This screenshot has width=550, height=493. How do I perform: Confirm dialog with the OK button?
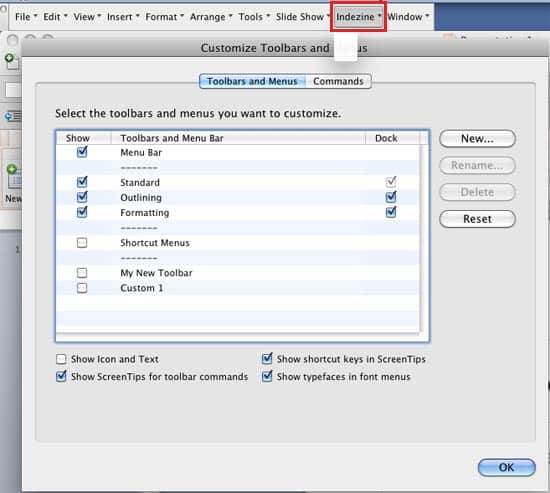pyautogui.click(x=506, y=467)
